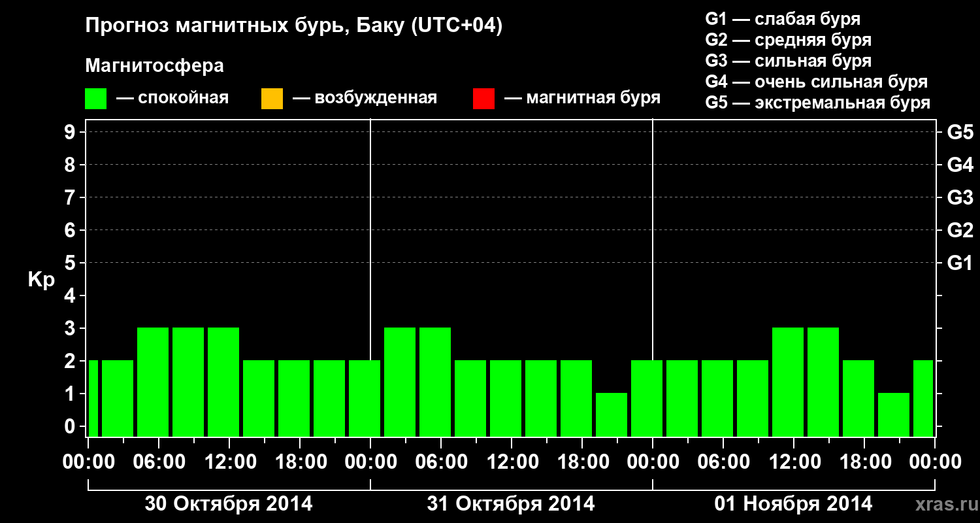Select the 'G3 — сильная буря' description line
This screenshot has height=523, width=980.
coord(788,61)
